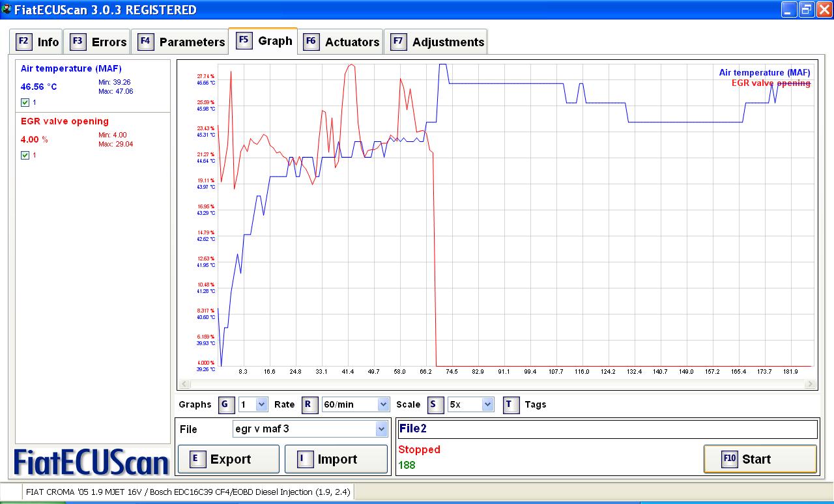Click the Air temperature (MAF) graph legend

(x=765, y=73)
